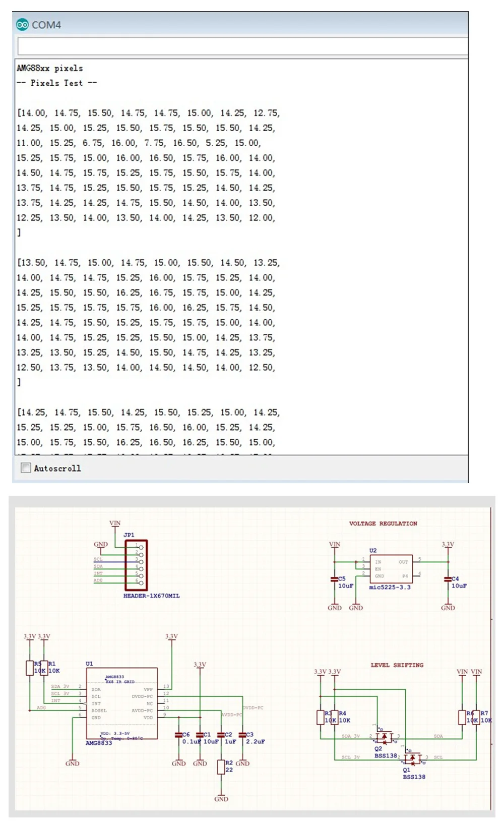Image resolution: width=504 pixels, height=825 pixels.
Task: Click the value 7.75 in the output
Action: click(155, 143)
